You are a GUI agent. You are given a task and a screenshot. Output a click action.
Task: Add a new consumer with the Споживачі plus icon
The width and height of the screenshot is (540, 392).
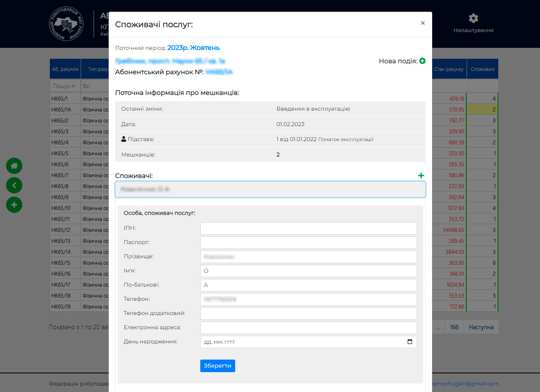pos(421,176)
